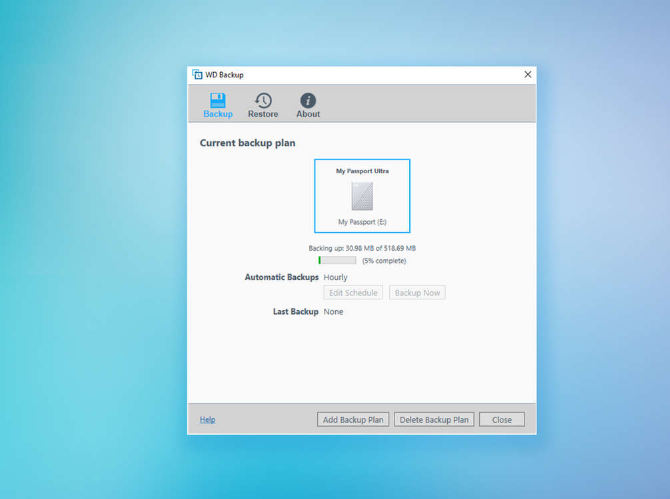Click the backup progress bar
The image size is (670, 499).
tap(337, 260)
